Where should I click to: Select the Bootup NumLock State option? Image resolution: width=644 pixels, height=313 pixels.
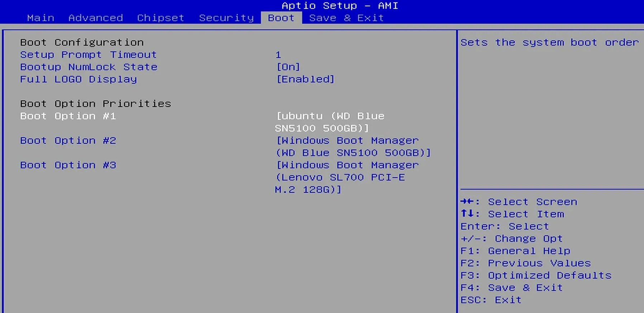pyautogui.click(x=89, y=67)
